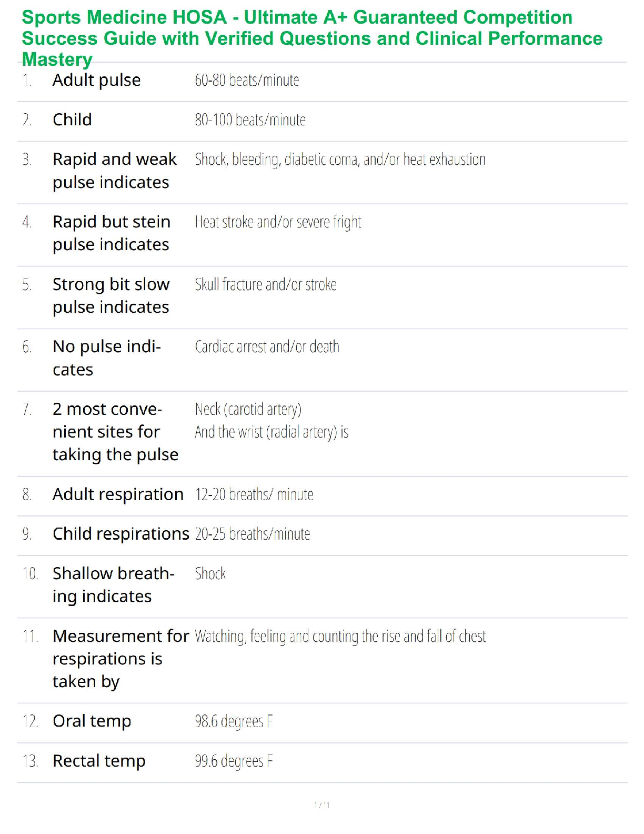Click the "Measurement for respirations is taken by" term
This screenshot has height=834, width=644.
coord(120,659)
